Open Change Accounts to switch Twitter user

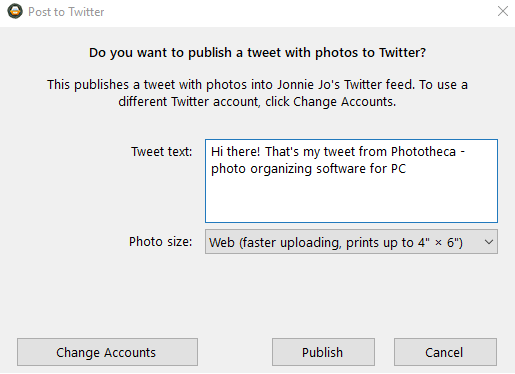(x=107, y=352)
